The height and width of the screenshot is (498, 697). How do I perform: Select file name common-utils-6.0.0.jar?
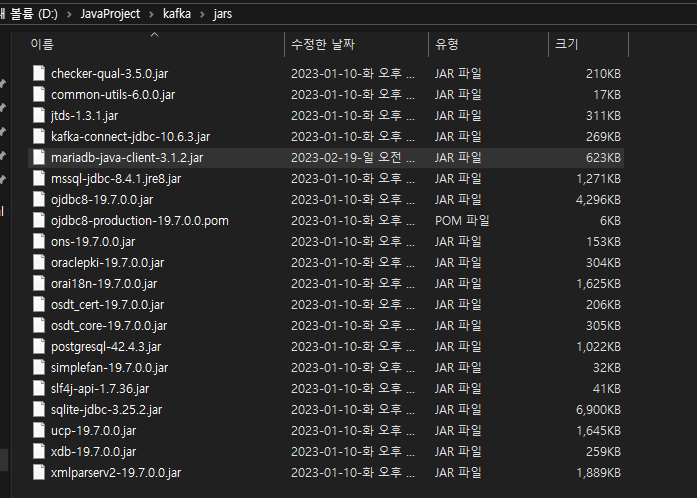click(x=113, y=94)
